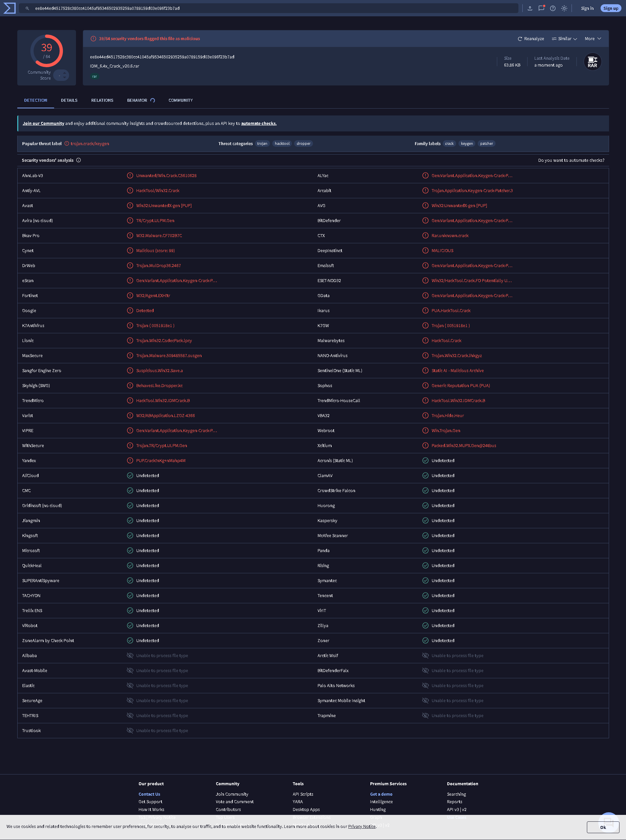The height and width of the screenshot is (840, 626).
Task: Follow the 'Join our Community' link
Action: coord(43,124)
